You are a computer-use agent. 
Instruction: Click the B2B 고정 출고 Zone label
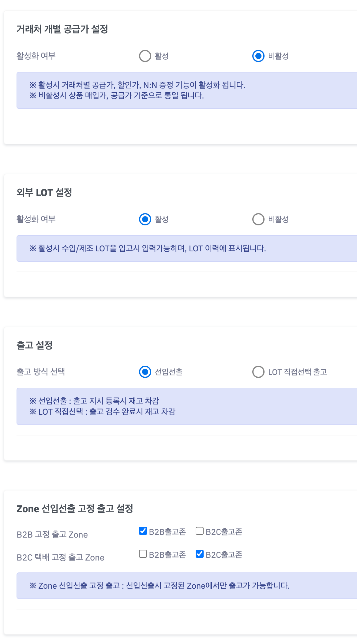[52, 535]
